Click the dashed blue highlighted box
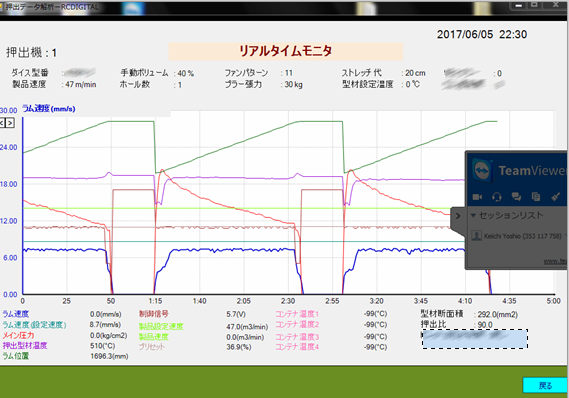This screenshot has width=569, height=398. [475, 339]
